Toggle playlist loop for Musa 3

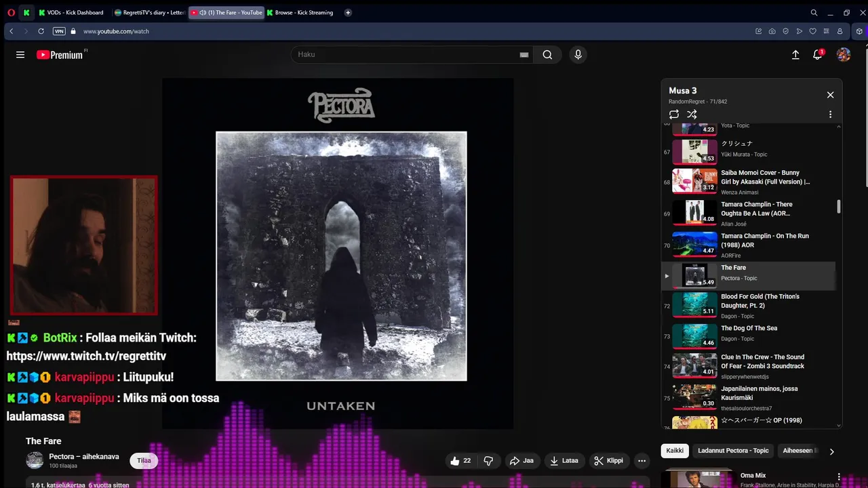[x=674, y=115]
